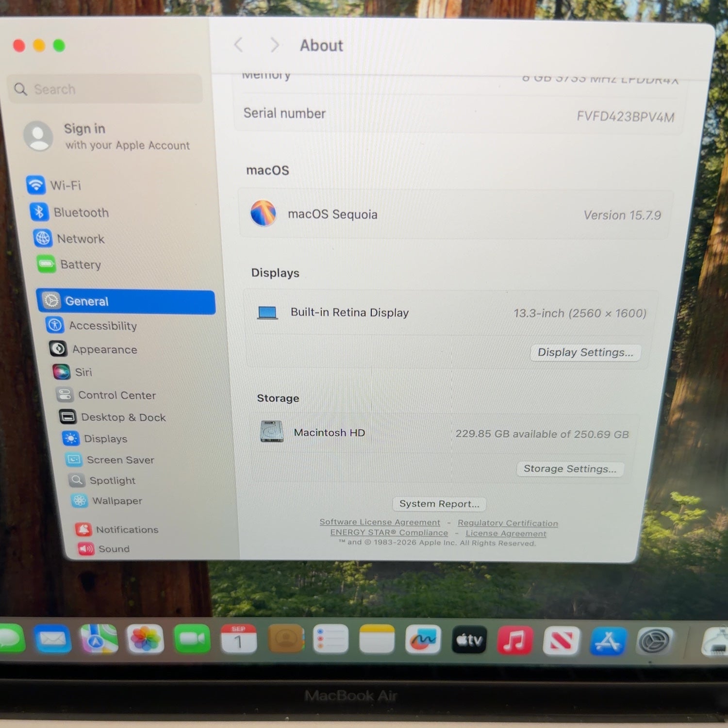Open the Bluetooth settings icon
728x728 pixels.
[x=39, y=212]
